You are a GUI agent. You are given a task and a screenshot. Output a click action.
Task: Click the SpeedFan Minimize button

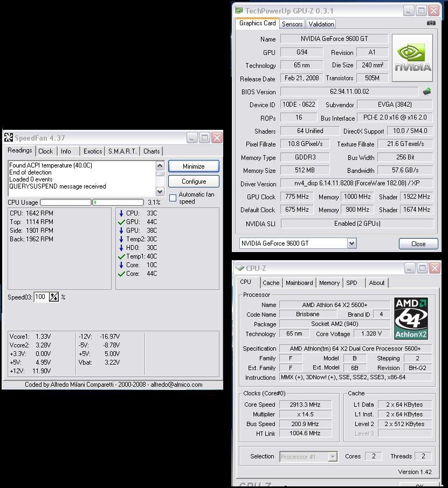(x=194, y=166)
